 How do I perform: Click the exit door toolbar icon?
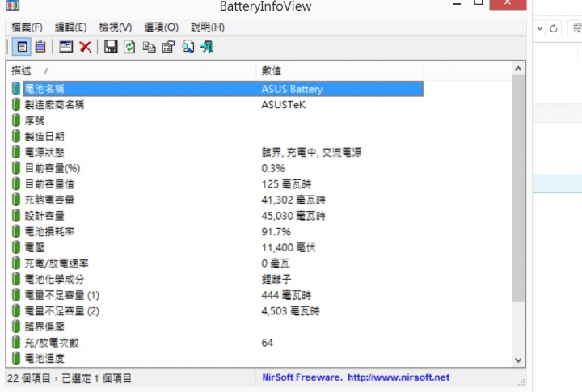coord(207,47)
